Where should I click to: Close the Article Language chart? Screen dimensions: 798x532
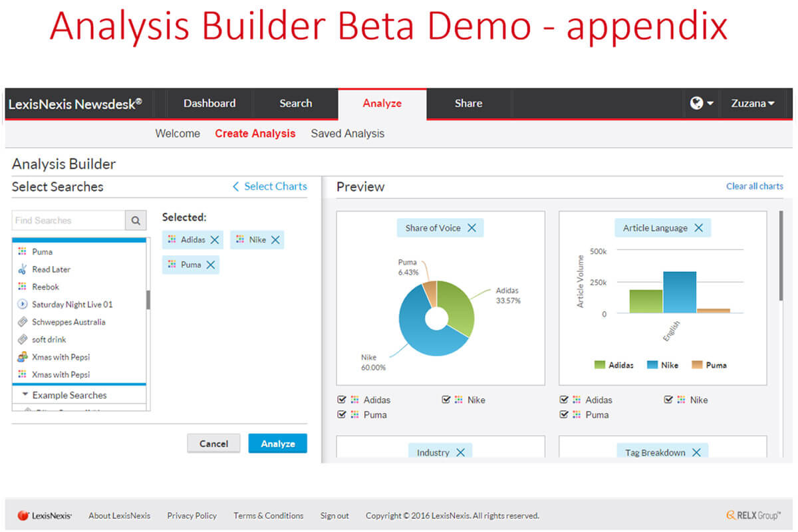[698, 228]
